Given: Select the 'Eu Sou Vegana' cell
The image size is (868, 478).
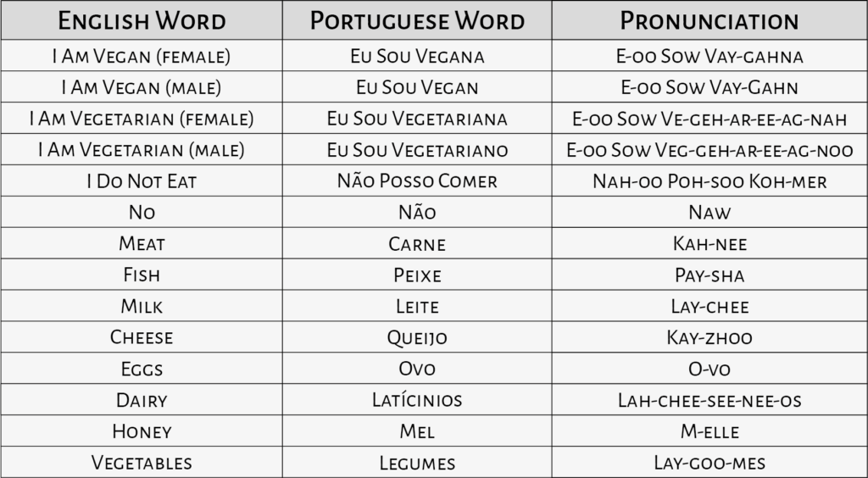Looking at the screenshot, I should coord(417,55).
